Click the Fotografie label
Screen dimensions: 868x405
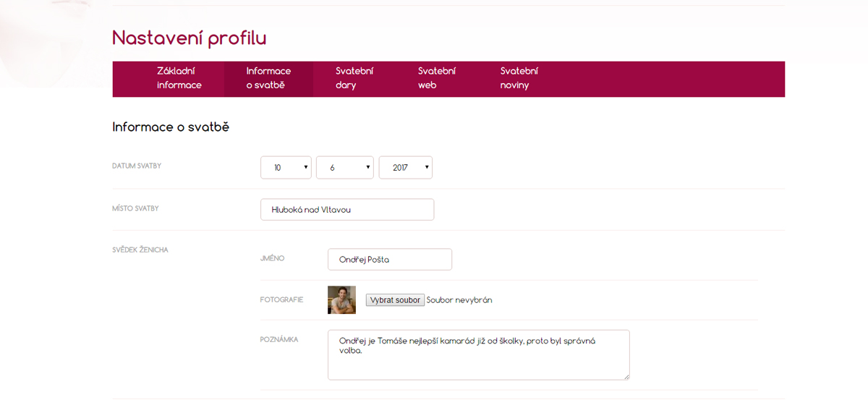(281, 299)
